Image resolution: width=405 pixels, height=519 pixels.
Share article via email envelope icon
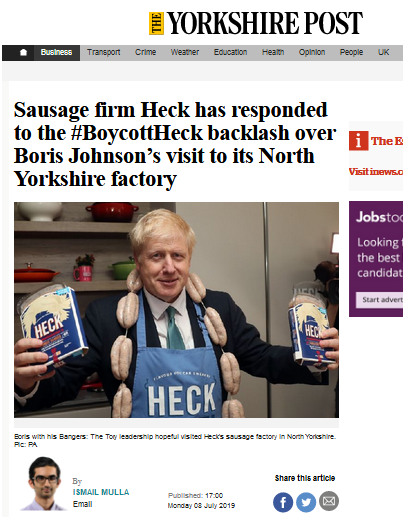(329, 501)
